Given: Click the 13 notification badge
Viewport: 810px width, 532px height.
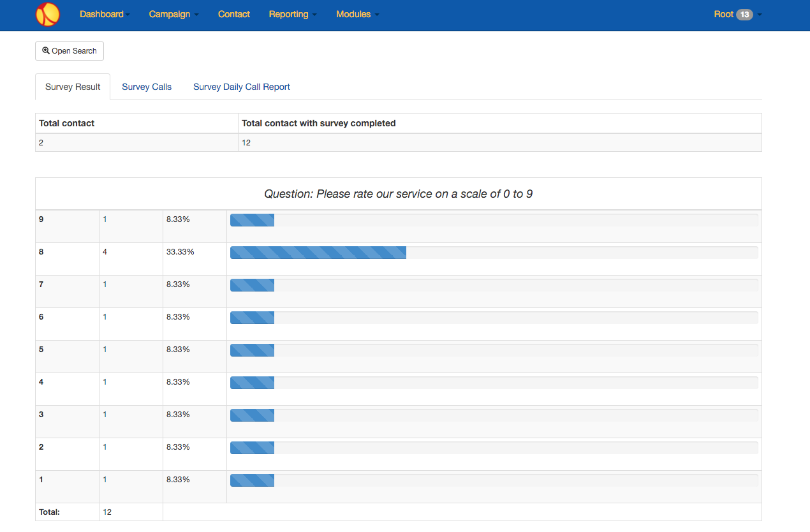Looking at the screenshot, I should coord(744,14).
